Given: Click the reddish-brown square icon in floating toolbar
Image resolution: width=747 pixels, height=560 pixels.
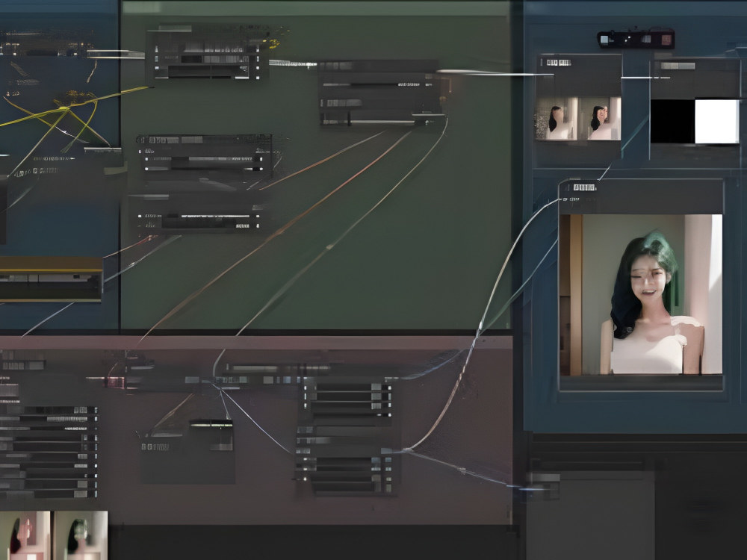Looking at the screenshot, I should pos(666,40).
